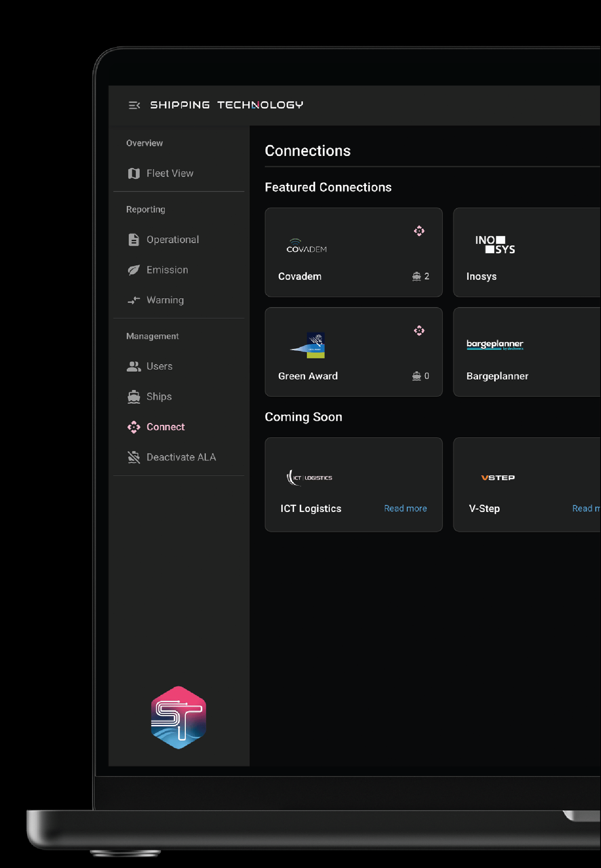Viewport: 601px width, 868px height.
Task: Click the Ships boat icon in sidebar
Action: (x=134, y=397)
